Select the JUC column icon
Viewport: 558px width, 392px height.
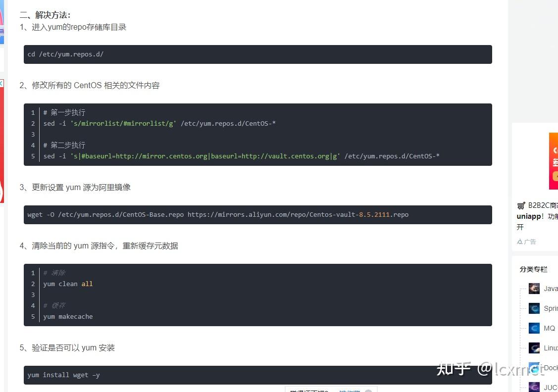534,387
